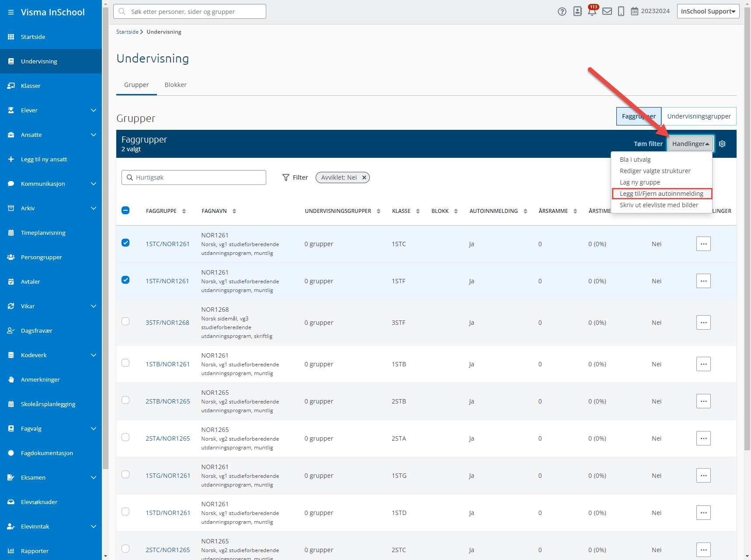This screenshot has height=560, width=751.
Task: Click the calendar icon by 20232024
Action: [x=634, y=11]
